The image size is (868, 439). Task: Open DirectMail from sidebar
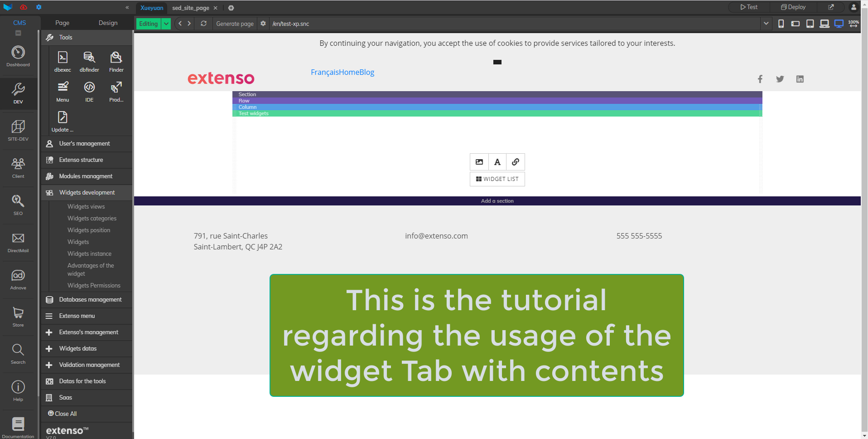(x=18, y=242)
